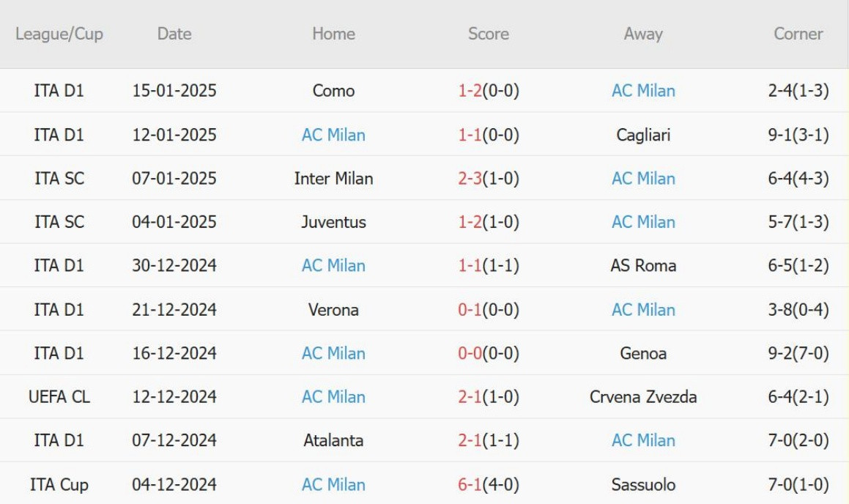Select the Date column header
This screenshot has width=849, height=504.
[x=174, y=34]
